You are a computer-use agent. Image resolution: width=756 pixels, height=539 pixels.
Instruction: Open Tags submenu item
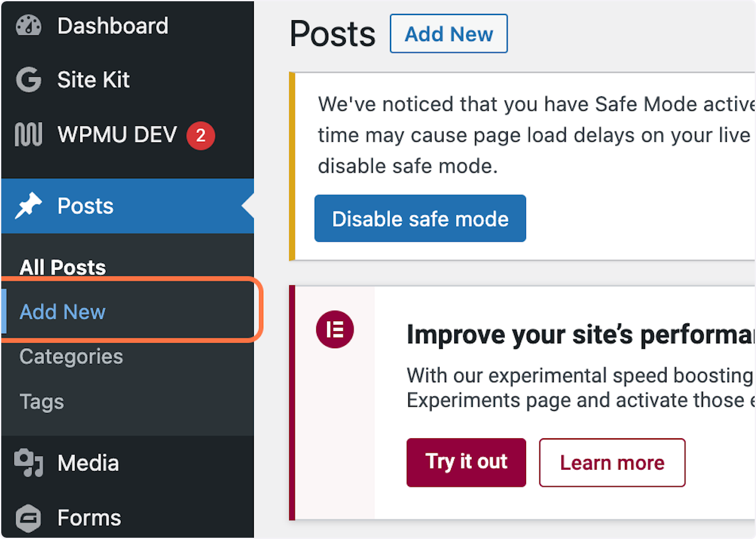click(x=42, y=402)
